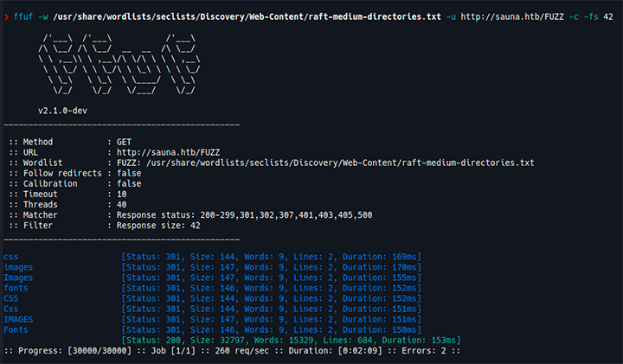Click the Duration [0:02:09] text
The height and width of the screenshot is (364, 623).
tap(336, 351)
